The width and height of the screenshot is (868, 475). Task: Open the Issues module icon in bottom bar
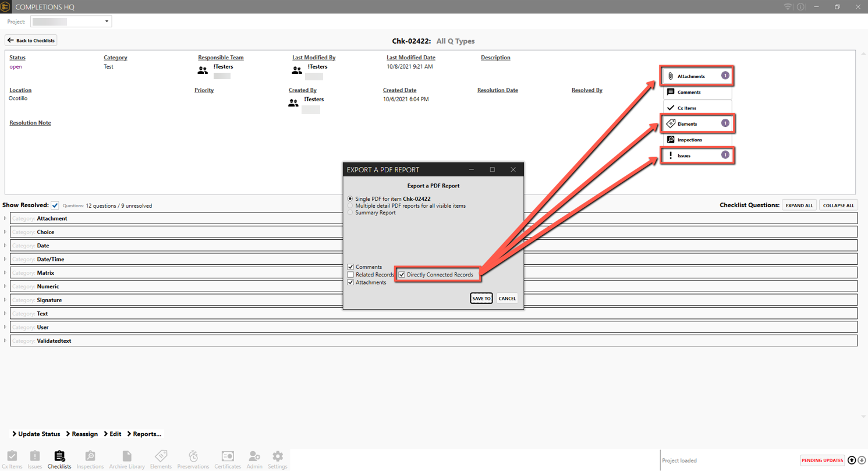35,459
